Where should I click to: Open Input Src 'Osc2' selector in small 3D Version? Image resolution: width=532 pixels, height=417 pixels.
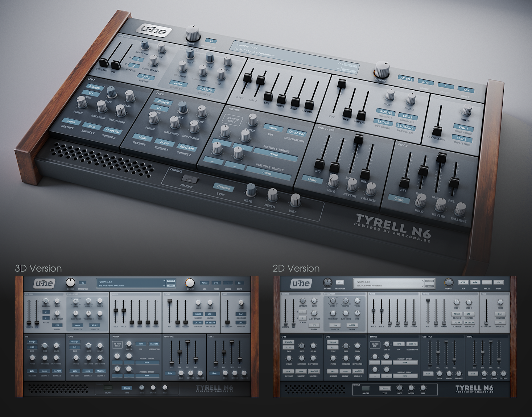[241, 323]
